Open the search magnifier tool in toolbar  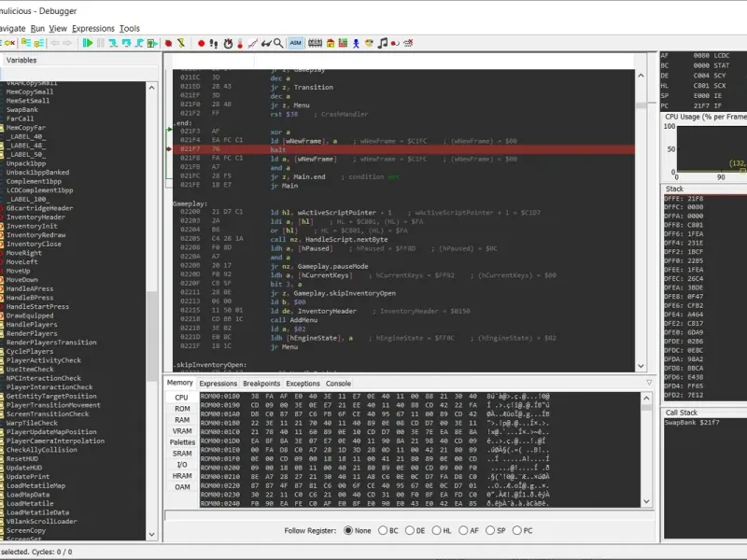click(278, 43)
